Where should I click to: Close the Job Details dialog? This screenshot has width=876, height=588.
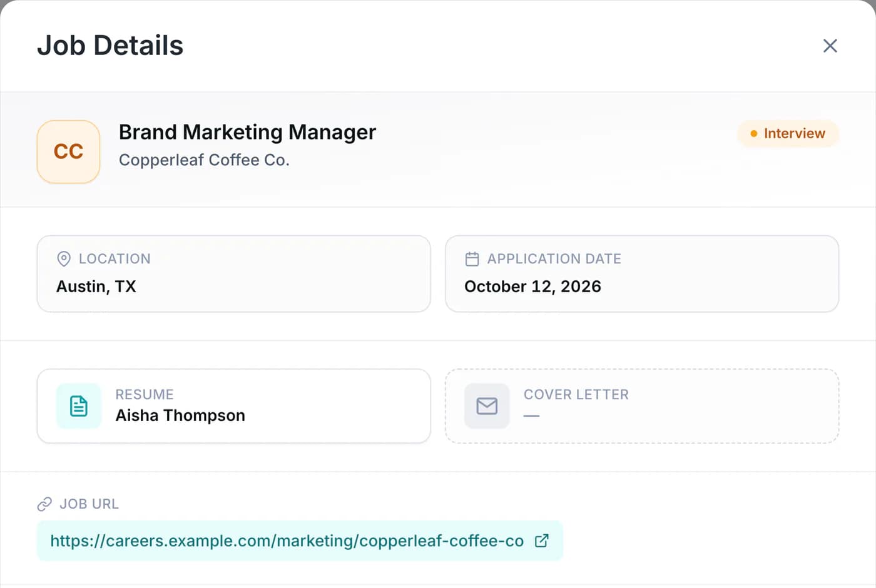(x=830, y=46)
